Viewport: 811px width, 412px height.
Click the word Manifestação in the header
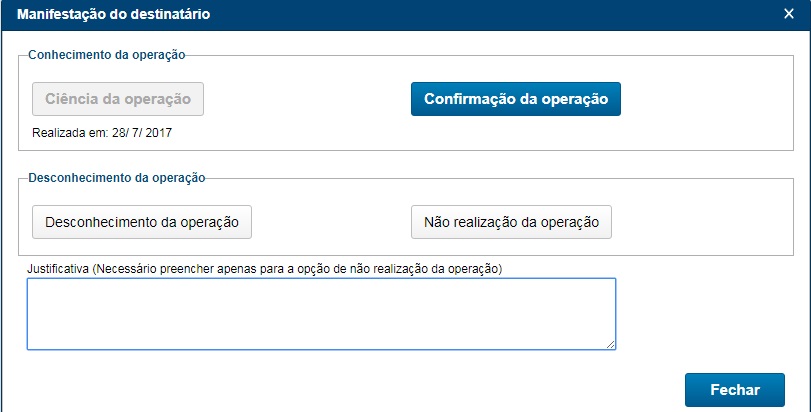(x=61, y=14)
